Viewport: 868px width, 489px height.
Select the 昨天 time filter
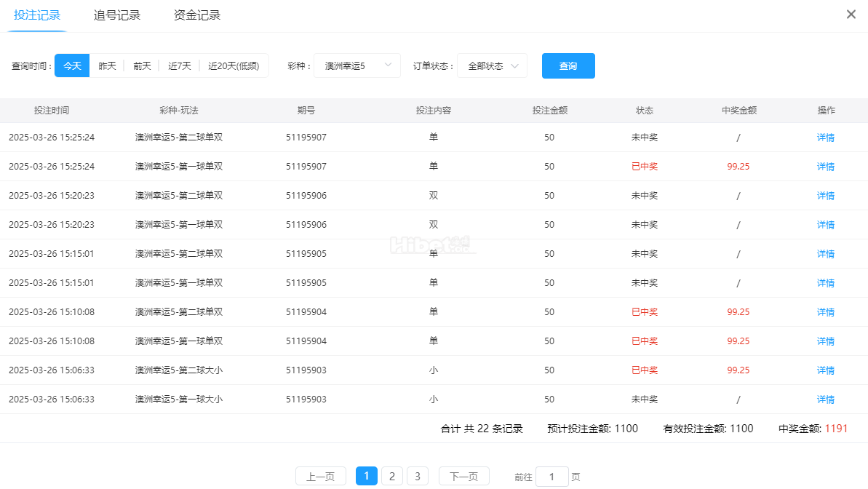[107, 66]
